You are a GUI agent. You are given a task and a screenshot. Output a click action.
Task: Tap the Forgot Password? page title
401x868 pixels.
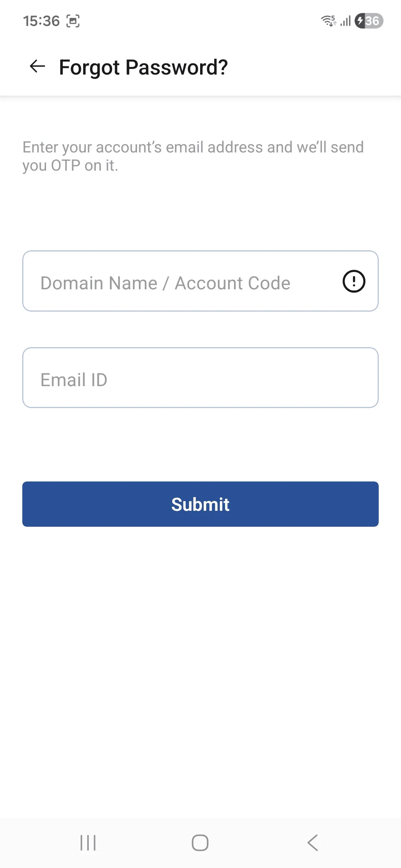tap(143, 68)
